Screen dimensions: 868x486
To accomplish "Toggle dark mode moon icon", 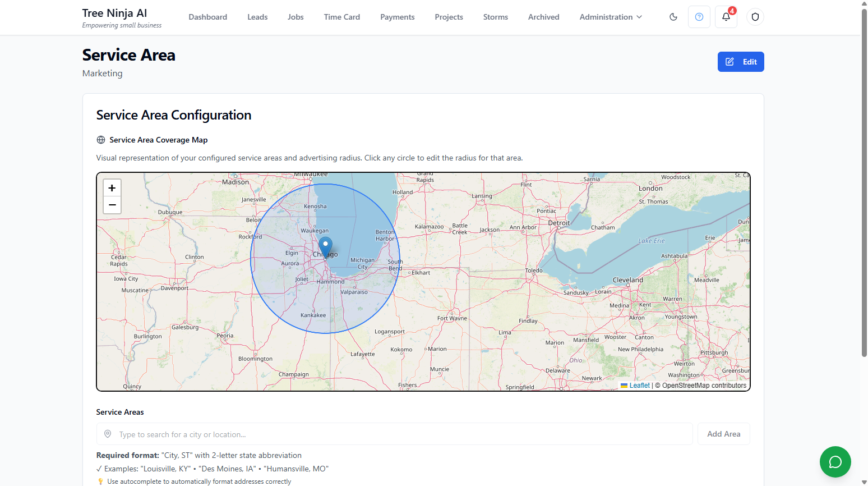I will click(x=673, y=17).
